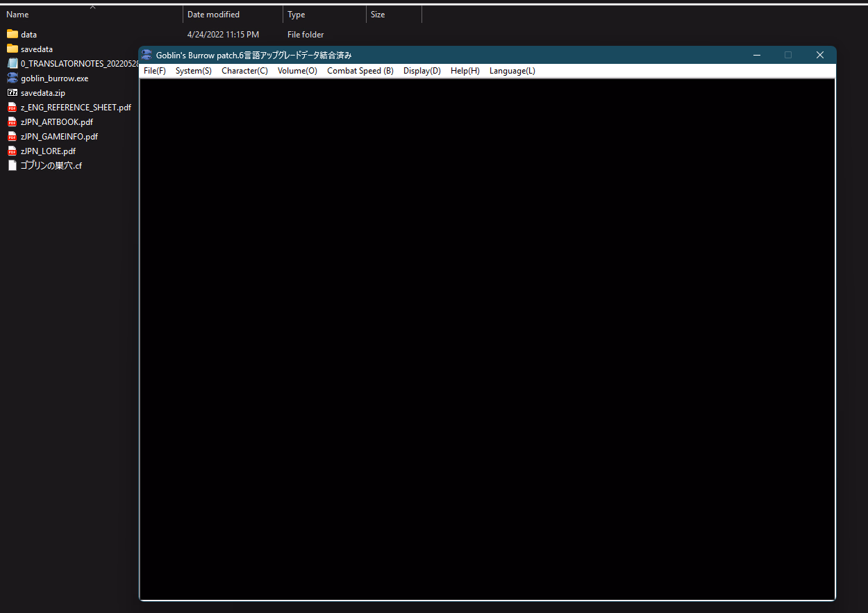Screen dimensions: 868x613
Task: Open the Volume(O) menu
Action: [x=297, y=71]
